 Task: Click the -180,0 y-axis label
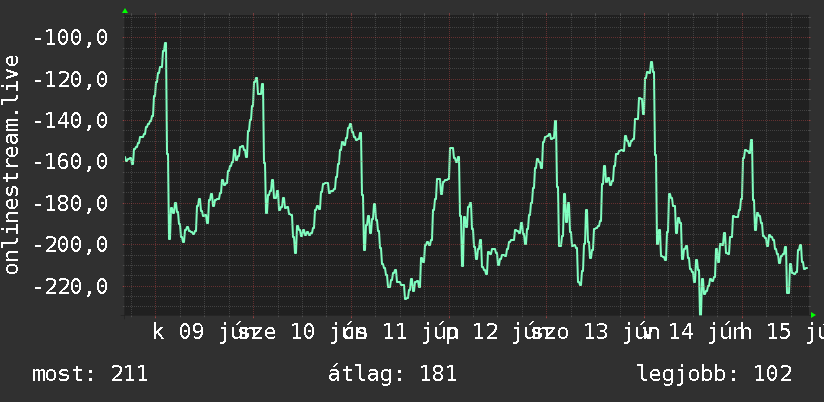[x=70, y=204]
